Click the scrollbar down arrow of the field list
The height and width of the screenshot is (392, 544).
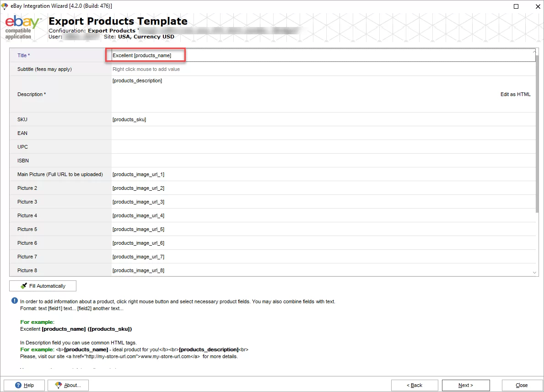click(535, 272)
